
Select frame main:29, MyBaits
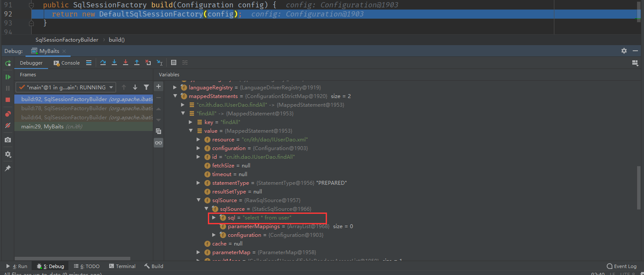click(84, 127)
